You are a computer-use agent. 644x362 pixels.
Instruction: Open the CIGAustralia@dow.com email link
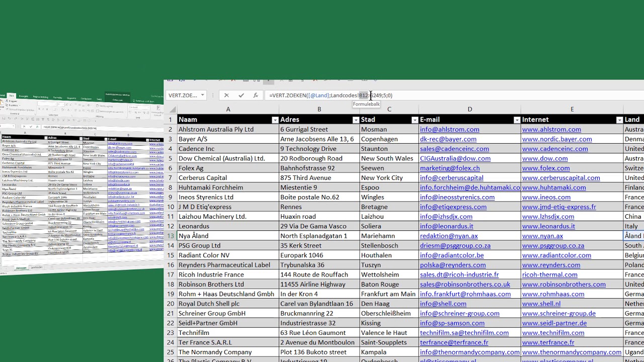point(455,158)
